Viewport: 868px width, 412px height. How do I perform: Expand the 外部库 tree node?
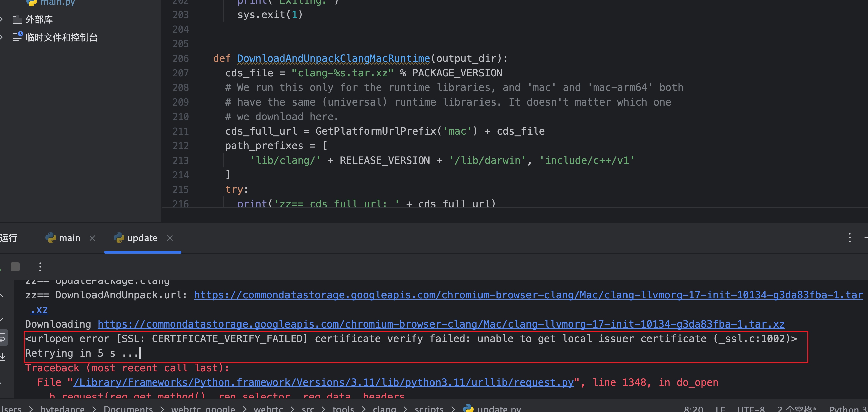click(2, 20)
